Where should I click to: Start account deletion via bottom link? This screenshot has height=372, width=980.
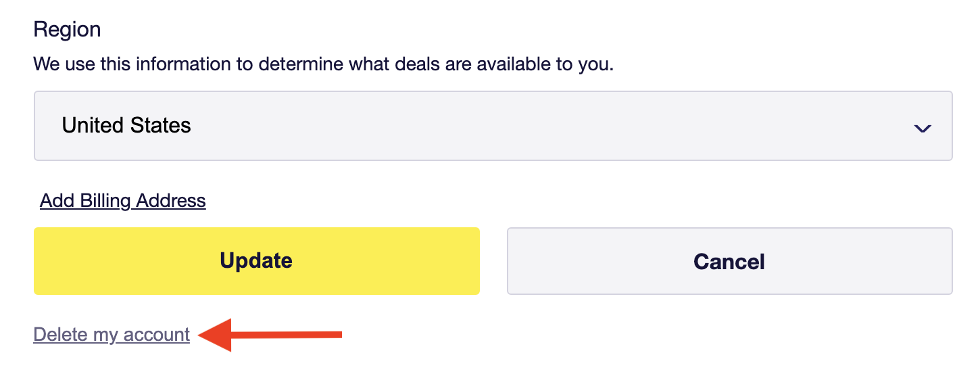coord(112,335)
